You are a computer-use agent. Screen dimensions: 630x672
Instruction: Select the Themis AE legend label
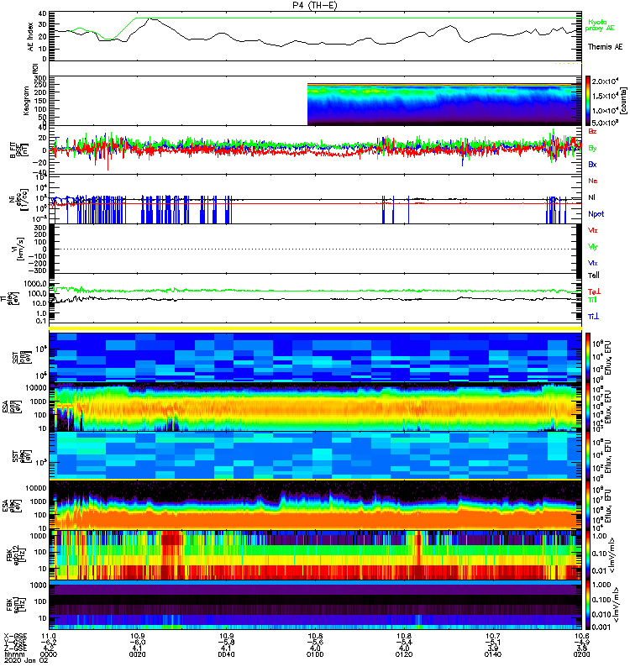click(x=605, y=47)
